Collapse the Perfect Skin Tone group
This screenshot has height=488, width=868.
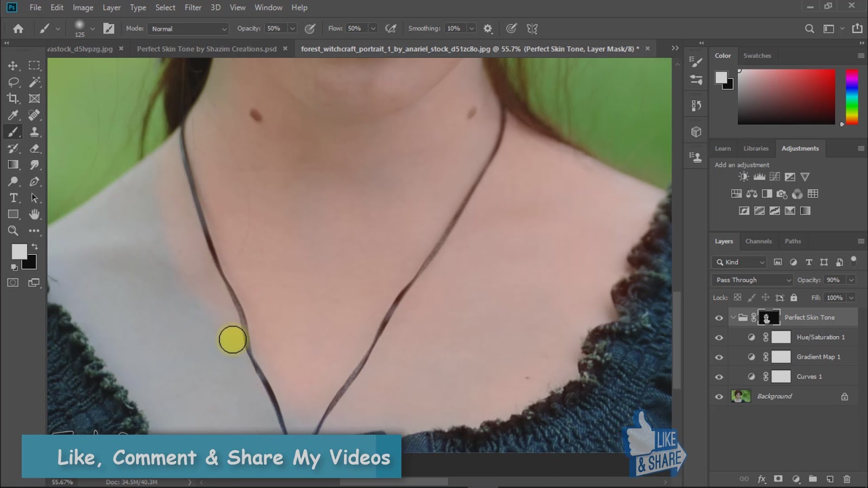733,317
